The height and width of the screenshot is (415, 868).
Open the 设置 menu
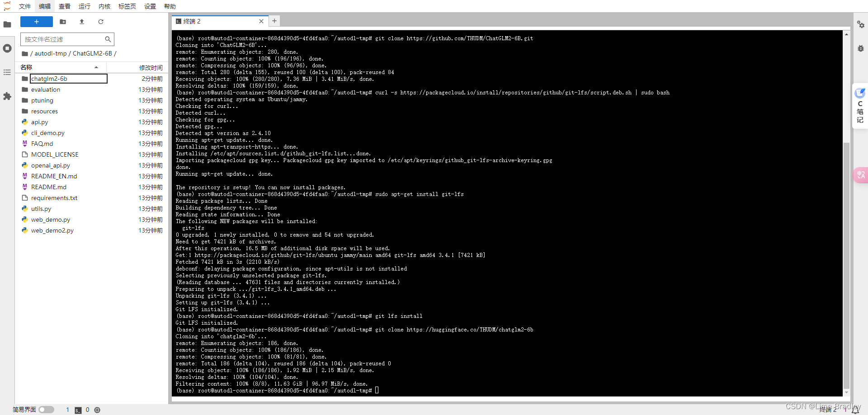[x=150, y=6]
